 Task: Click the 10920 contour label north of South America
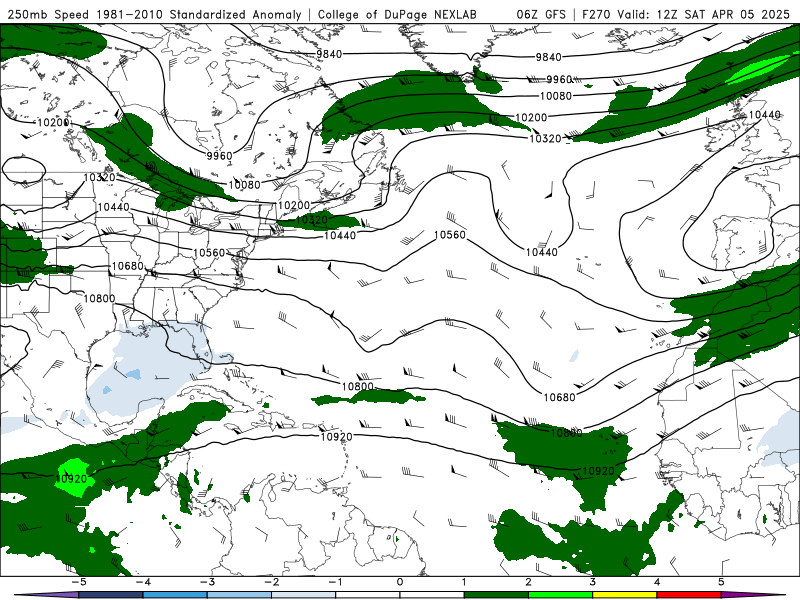[x=336, y=437]
